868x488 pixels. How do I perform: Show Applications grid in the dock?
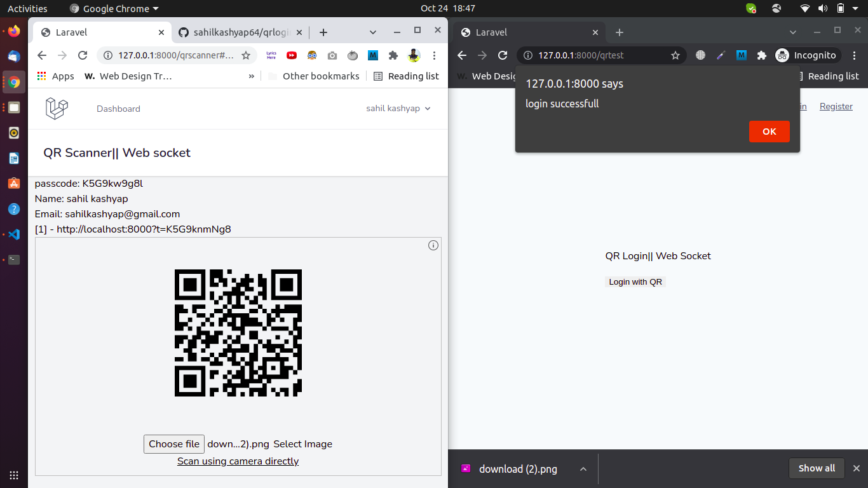pos(14,475)
